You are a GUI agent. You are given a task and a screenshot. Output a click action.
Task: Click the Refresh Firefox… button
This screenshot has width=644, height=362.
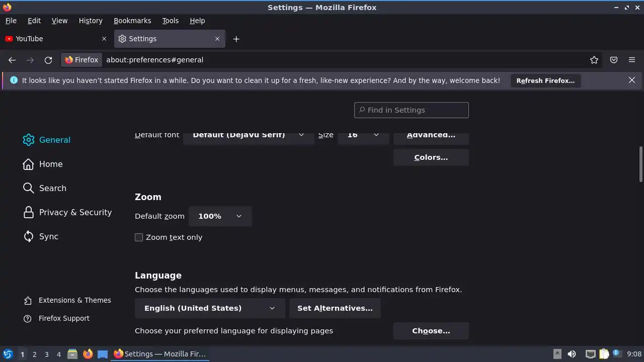click(x=545, y=80)
